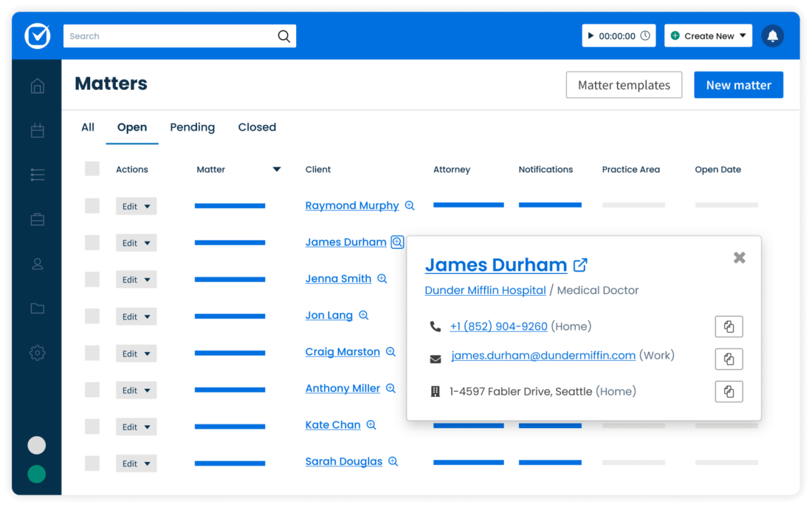Open the Matter column sort dropdown
Image resolution: width=812 pixels, height=507 pixels.
point(277,169)
